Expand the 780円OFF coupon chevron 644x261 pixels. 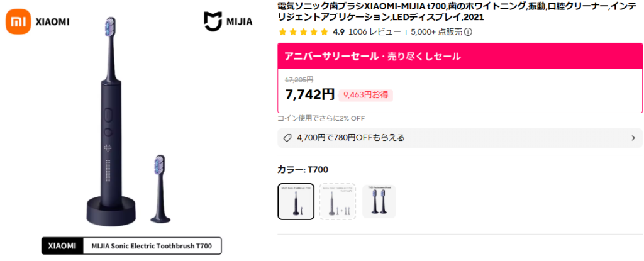tap(633, 138)
